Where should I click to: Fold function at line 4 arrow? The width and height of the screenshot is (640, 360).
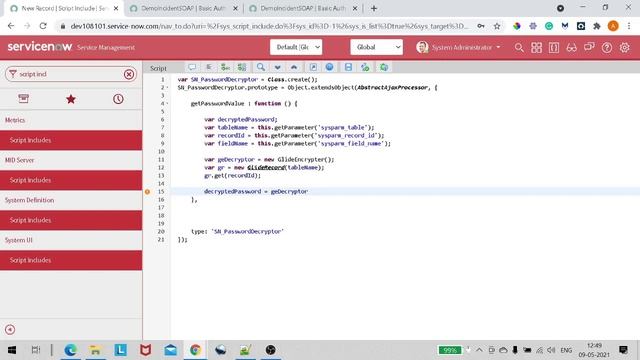click(167, 104)
